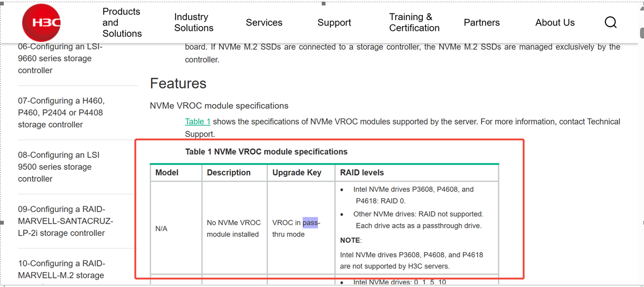The image size is (644, 287).
Task: Click the Table 1 NVMe VROC caption
Action: pos(266,152)
